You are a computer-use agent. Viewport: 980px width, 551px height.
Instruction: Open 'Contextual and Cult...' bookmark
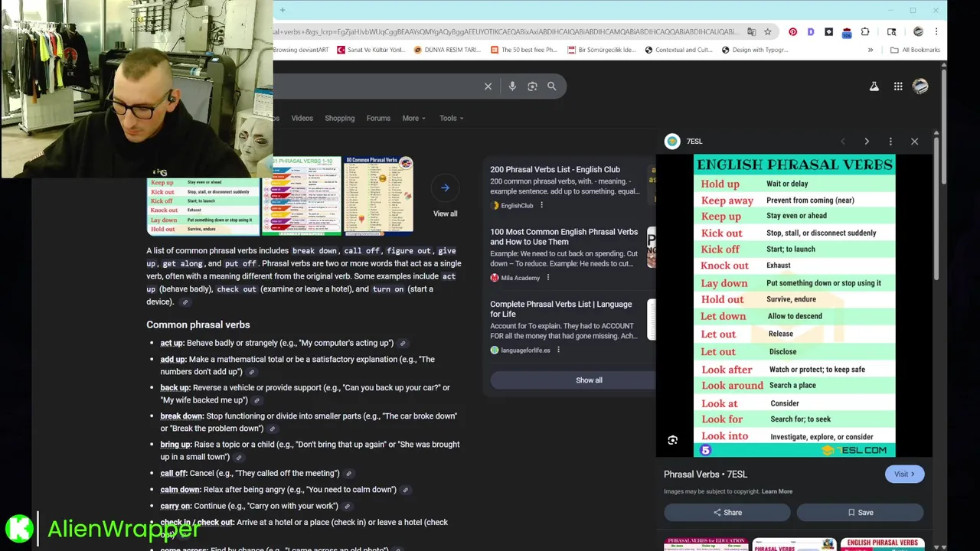[678, 50]
